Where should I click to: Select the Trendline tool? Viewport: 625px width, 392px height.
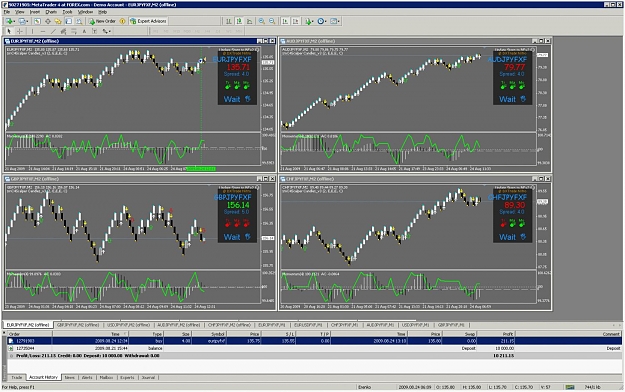[x=53, y=31]
